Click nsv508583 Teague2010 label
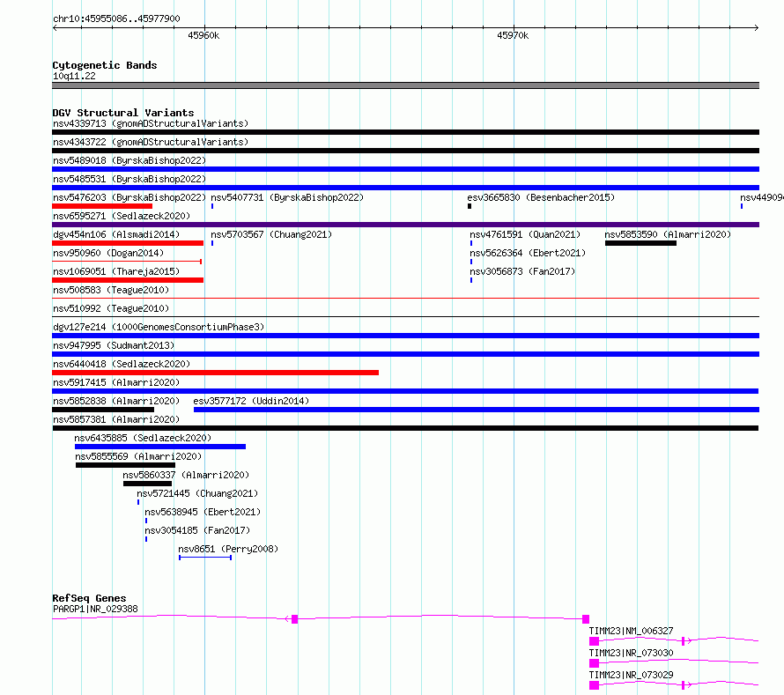 coord(111,290)
